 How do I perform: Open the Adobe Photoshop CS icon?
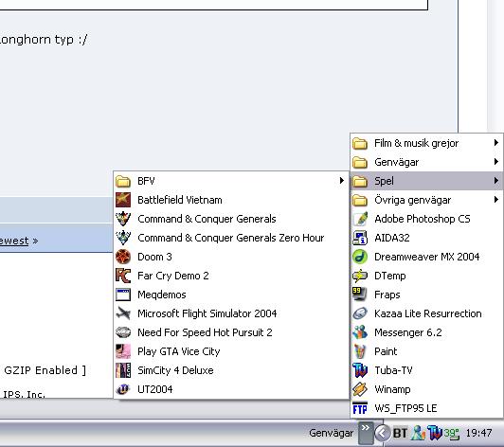tap(360, 219)
